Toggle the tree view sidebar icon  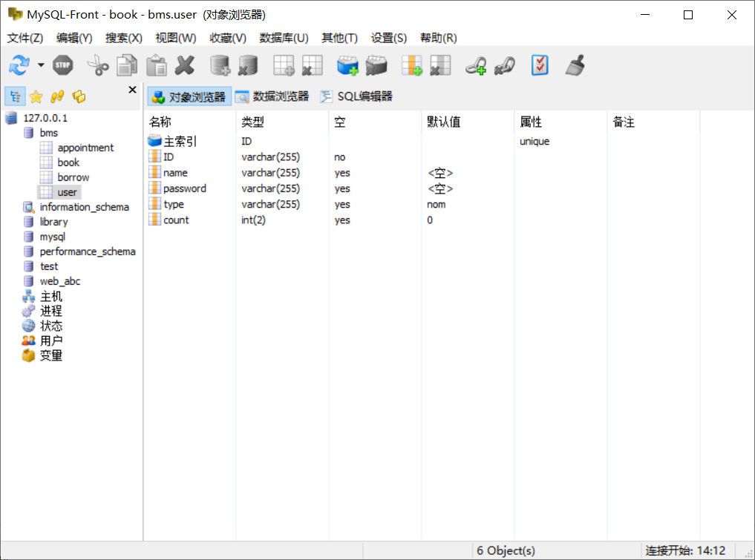tap(15, 96)
